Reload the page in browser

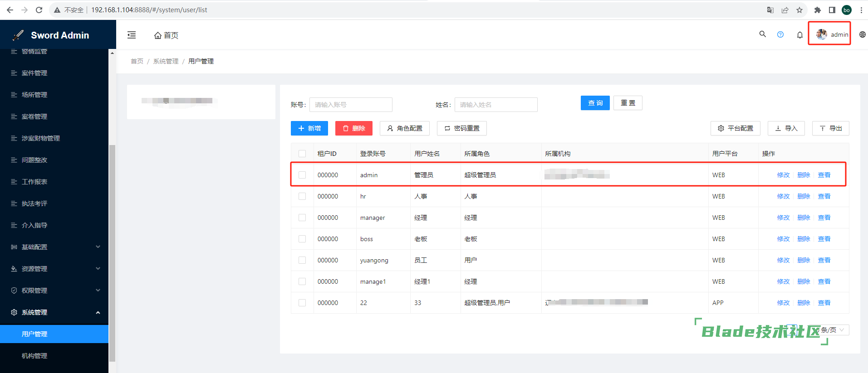(x=39, y=10)
